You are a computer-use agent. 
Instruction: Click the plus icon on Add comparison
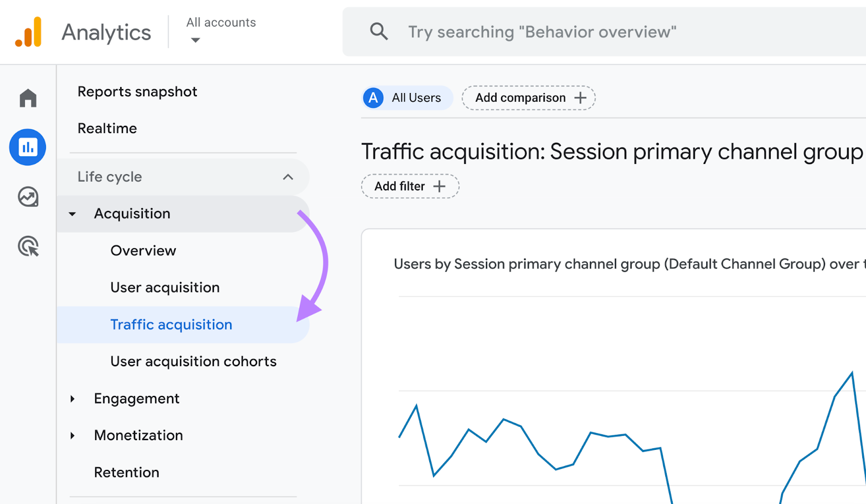(580, 98)
